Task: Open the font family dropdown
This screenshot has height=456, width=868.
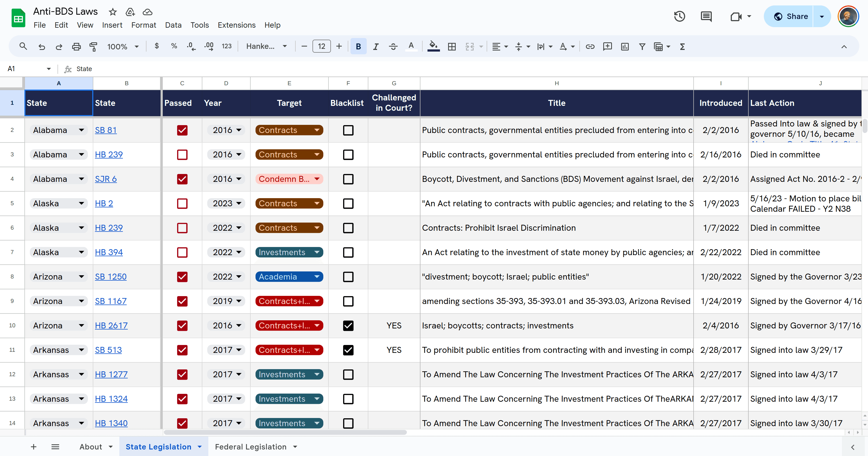Action: (266, 46)
